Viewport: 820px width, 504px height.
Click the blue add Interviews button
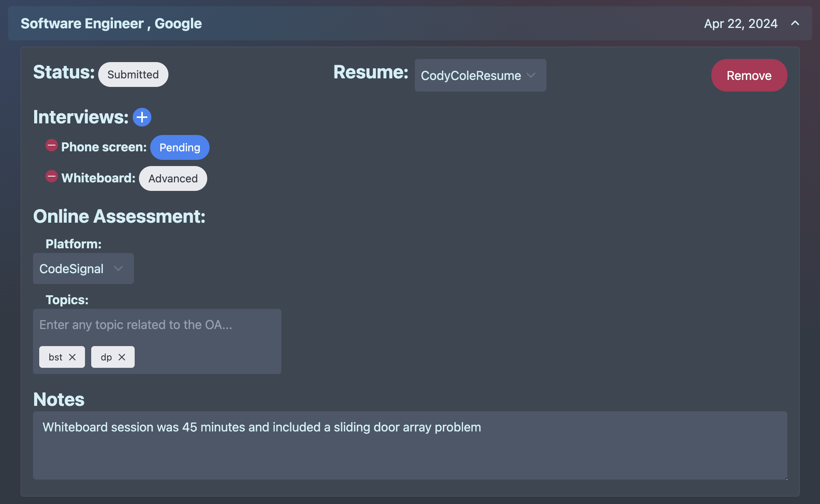click(x=142, y=117)
